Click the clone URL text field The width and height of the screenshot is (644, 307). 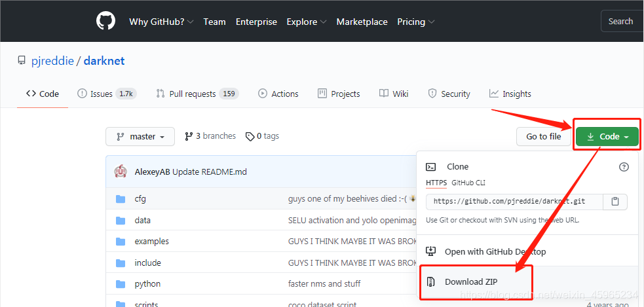pyautogui.click(x=514, y=202)
